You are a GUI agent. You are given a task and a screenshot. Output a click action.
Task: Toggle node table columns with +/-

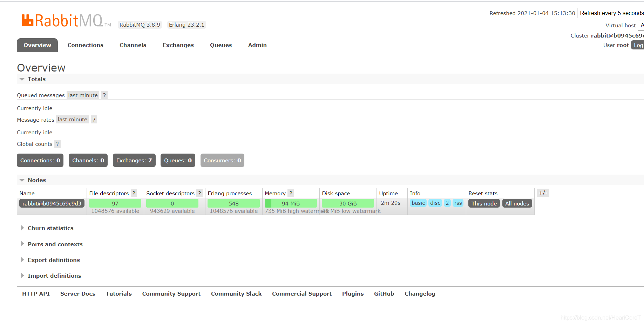tap(543, 193)
